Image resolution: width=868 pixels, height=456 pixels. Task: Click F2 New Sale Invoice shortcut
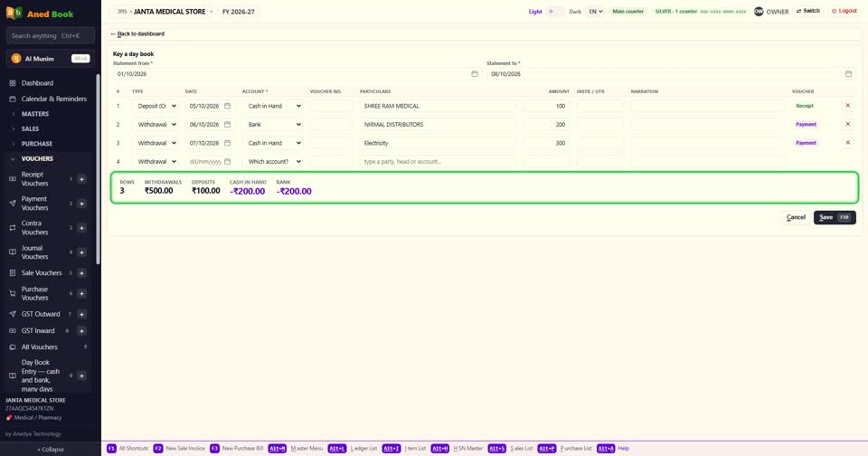[179, 448]
